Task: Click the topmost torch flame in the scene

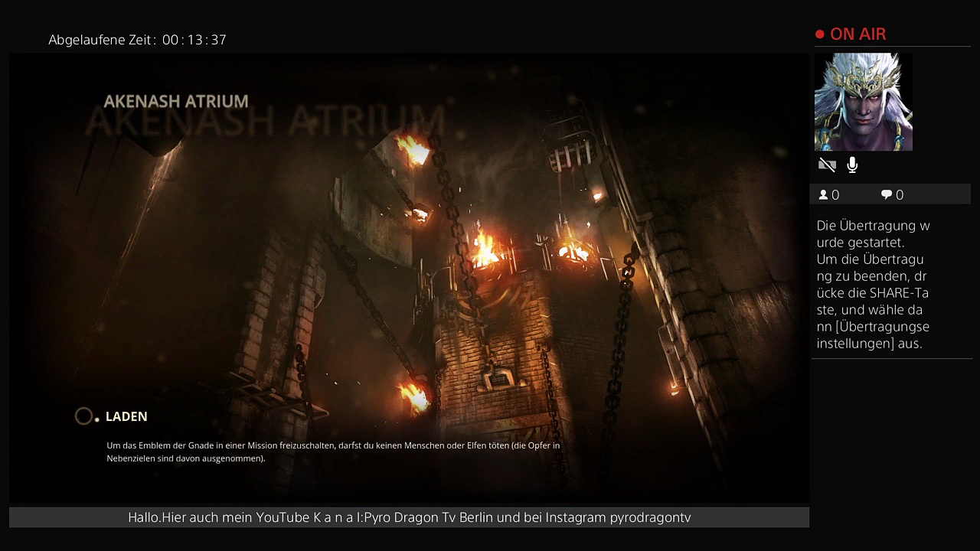Action: click(x=413, y=150)
